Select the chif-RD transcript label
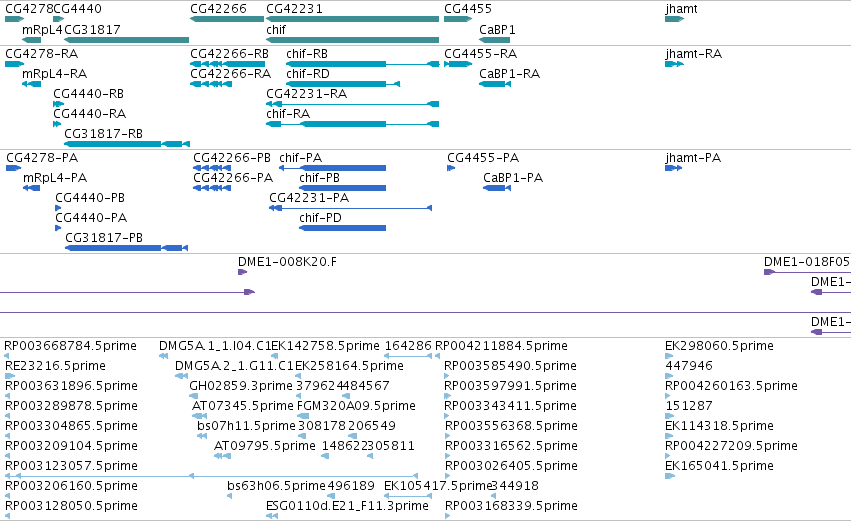851x521 pixels. 308,74
